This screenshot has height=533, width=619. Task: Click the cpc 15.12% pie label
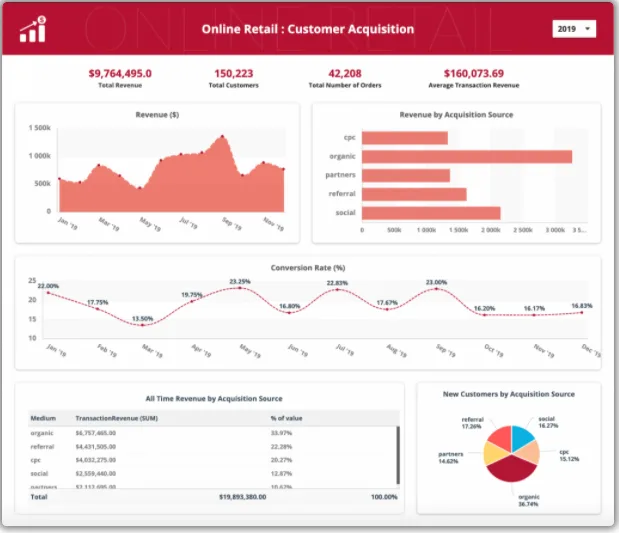pyautogui.click(x=569, y=456)
